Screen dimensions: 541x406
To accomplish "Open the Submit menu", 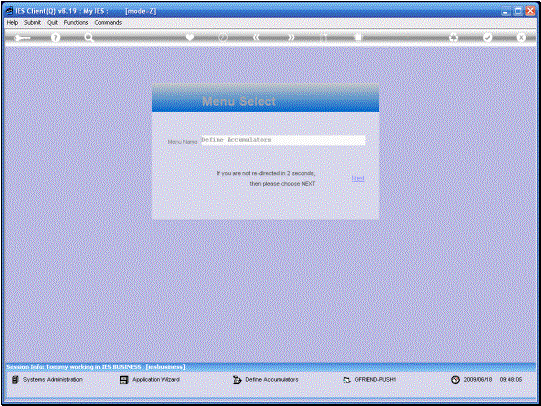I will [32, 22].
